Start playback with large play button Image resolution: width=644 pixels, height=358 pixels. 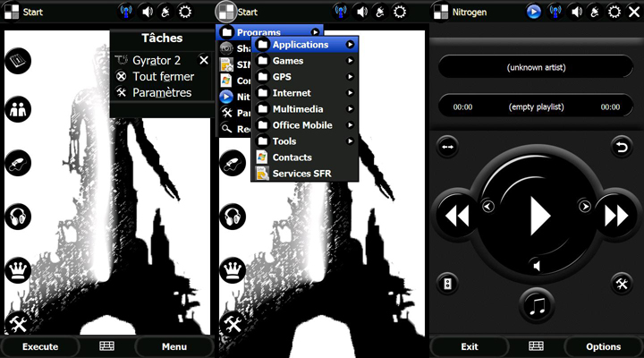click(x=538, y=216)
